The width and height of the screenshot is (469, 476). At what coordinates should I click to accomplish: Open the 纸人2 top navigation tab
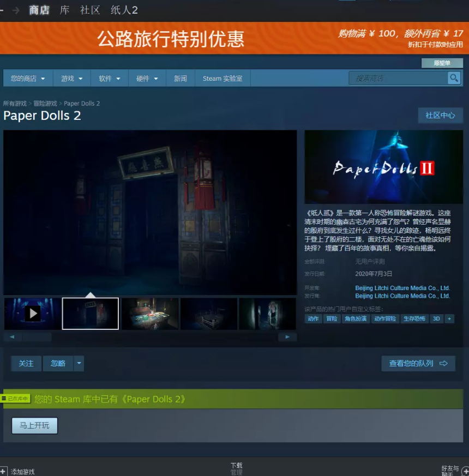pos(124,10)
